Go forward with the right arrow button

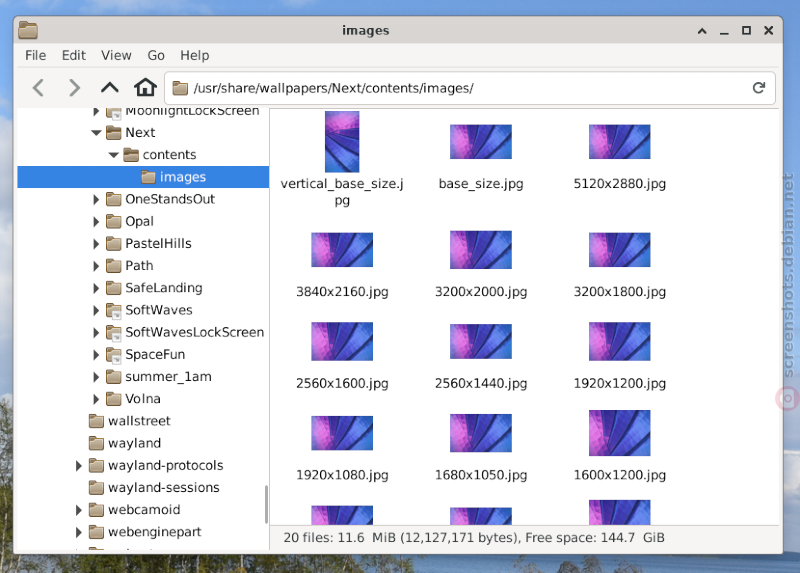[x=74, y=88]
